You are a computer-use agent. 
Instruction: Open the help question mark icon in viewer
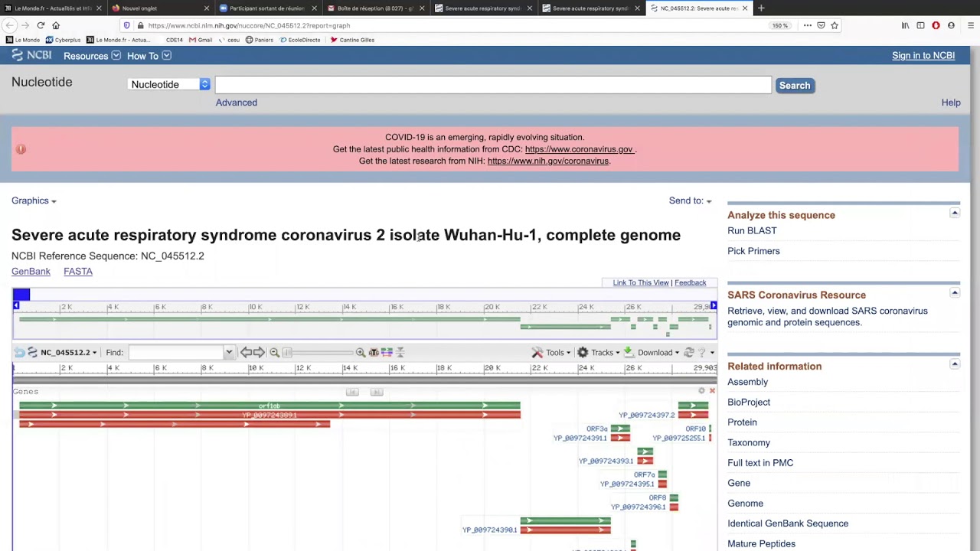pos(701,352)
